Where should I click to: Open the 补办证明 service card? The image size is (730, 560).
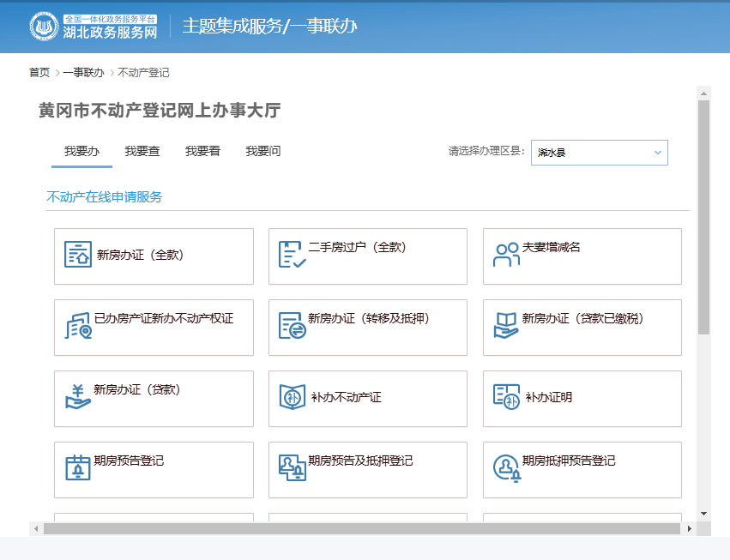[582, 398]
